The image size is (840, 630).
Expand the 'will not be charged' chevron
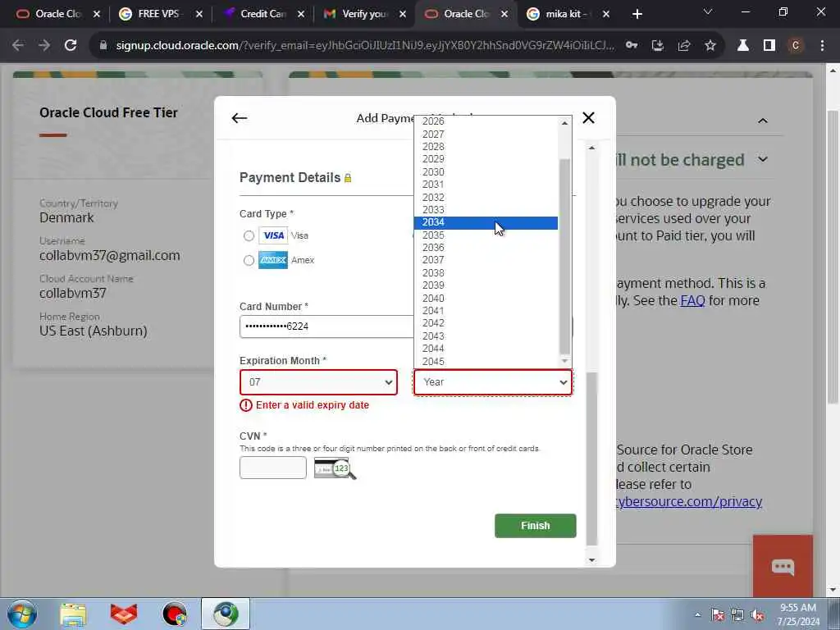click(x=763, y=159)
